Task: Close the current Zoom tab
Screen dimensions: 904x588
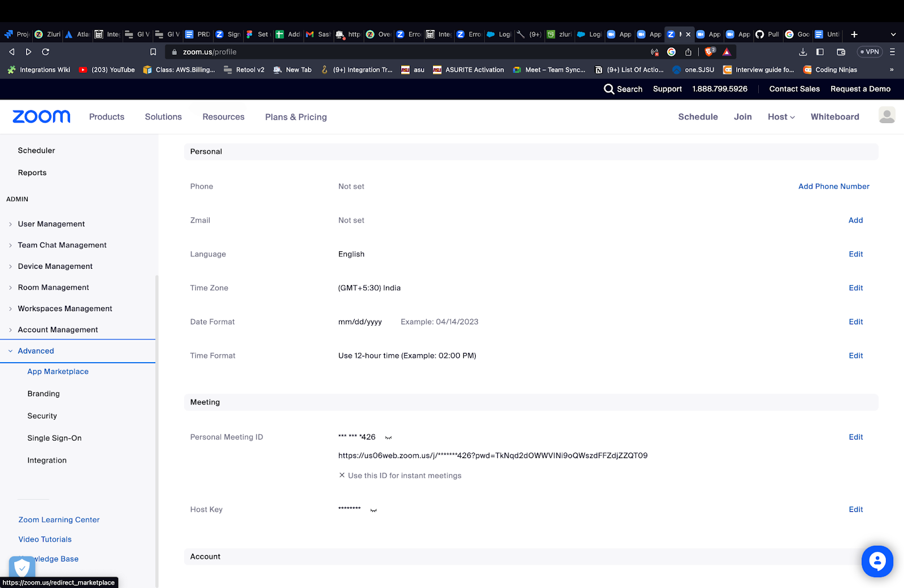Action: tap(688, 34)
